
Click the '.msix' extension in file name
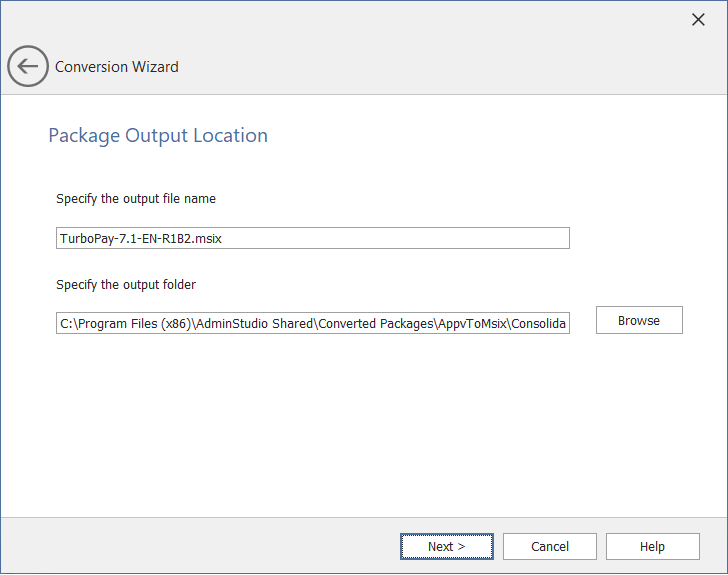[x=217, y=238]
